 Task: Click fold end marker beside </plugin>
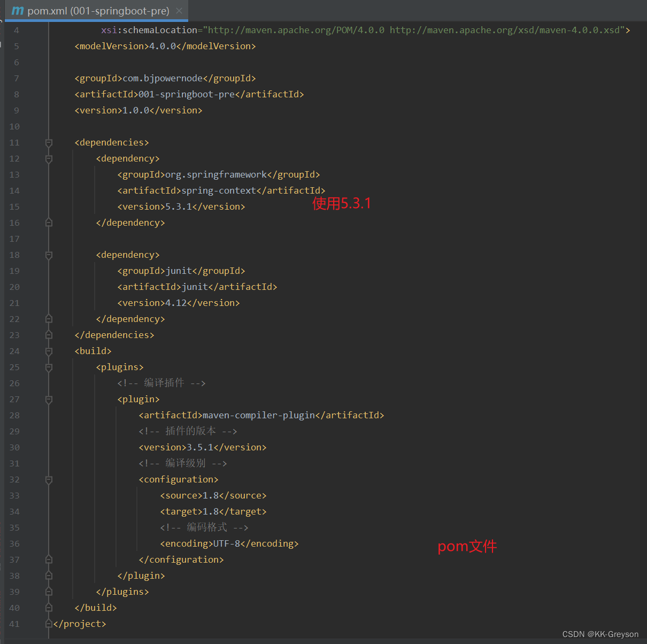tap(49, 576)
